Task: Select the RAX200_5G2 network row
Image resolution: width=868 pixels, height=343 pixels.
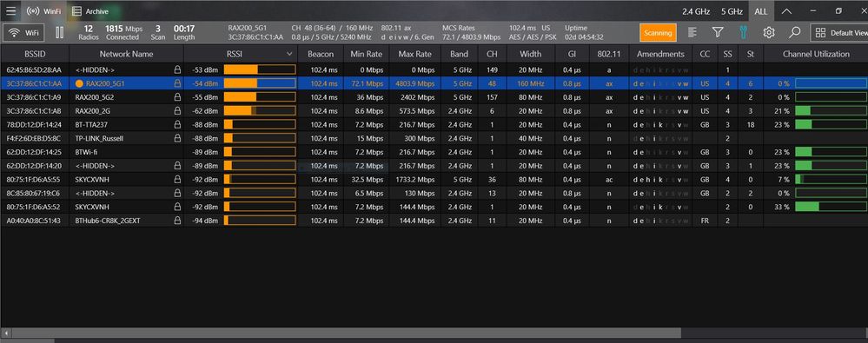Action: tap(434, 96)
